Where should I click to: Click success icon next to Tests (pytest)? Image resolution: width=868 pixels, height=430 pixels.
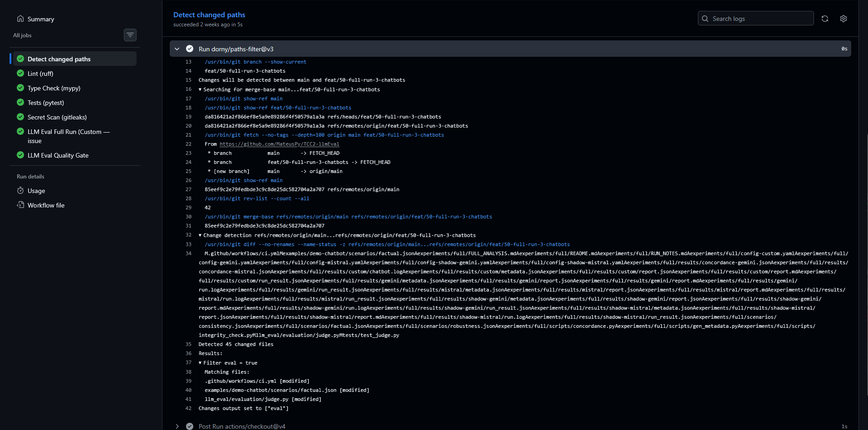[x=20, y=102]
